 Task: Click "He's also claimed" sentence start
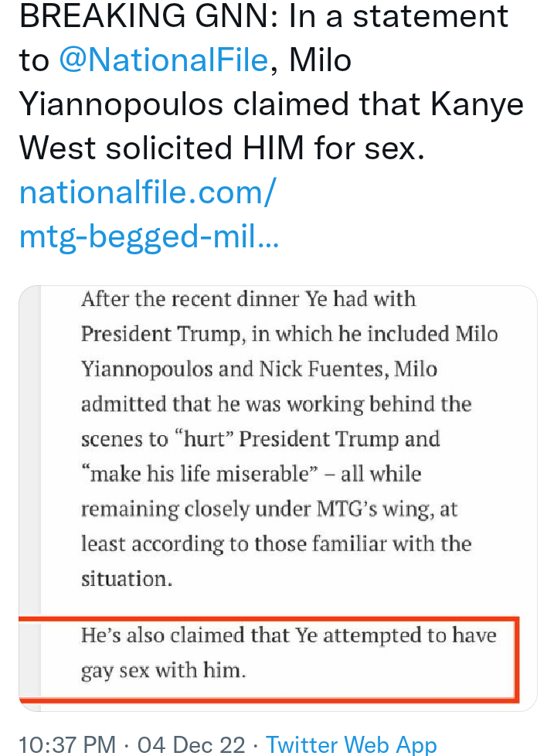coord(179,635)
